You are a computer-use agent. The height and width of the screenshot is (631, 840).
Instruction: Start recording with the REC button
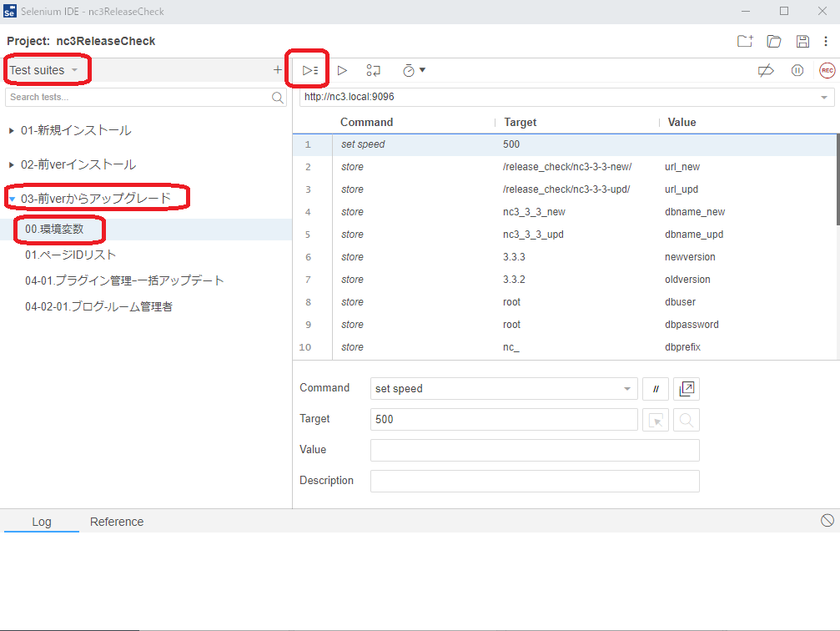pos(827,70)
